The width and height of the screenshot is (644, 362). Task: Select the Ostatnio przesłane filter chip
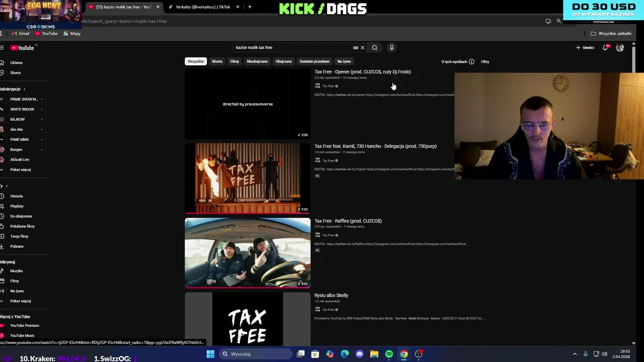[x=314, y=61]
